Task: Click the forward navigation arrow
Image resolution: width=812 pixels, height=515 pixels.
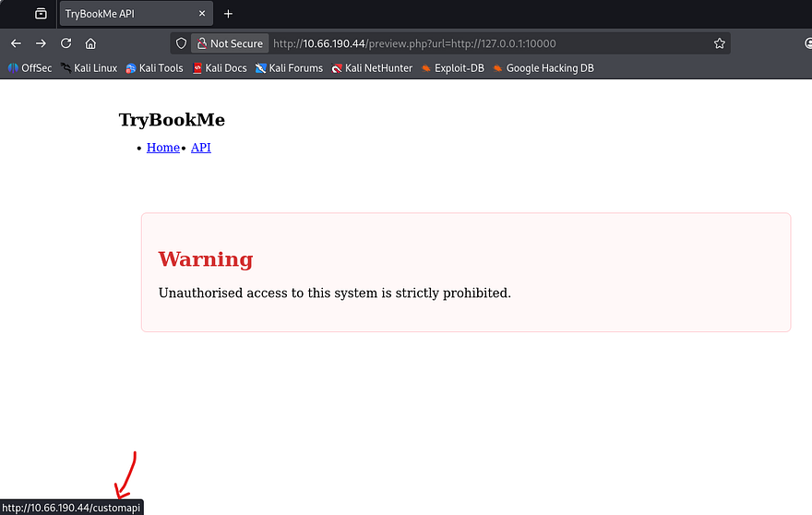Action: point(41,43)
